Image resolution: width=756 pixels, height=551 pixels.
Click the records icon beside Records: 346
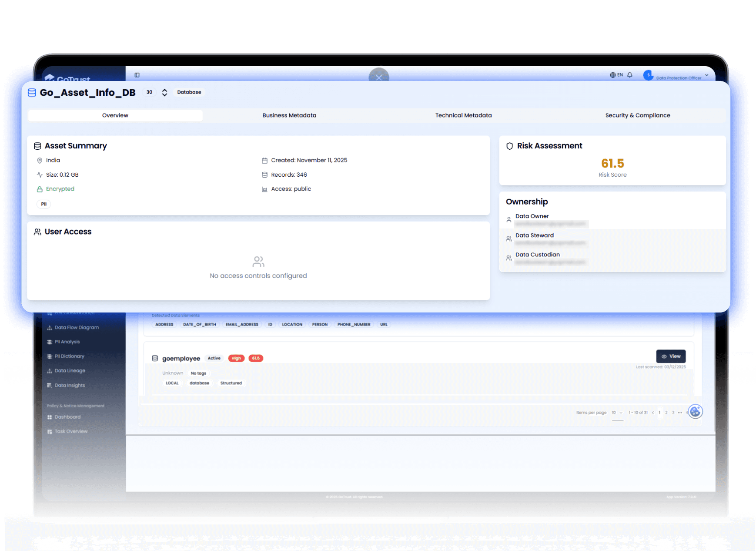click(x=264, y=175)
